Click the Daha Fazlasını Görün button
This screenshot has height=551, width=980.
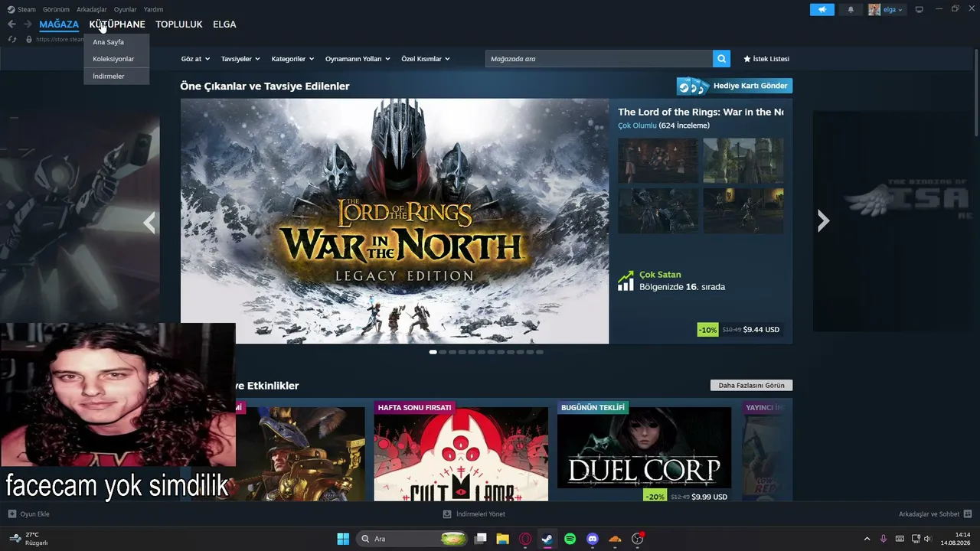pos(751,386)
